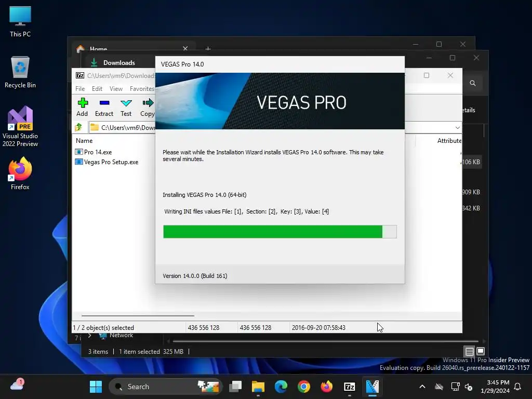This screenshot has height=399, width=532.
Task: Switch to the Downloads tab in Explorer
Action: pyautogui.click(x=119, y=62)
